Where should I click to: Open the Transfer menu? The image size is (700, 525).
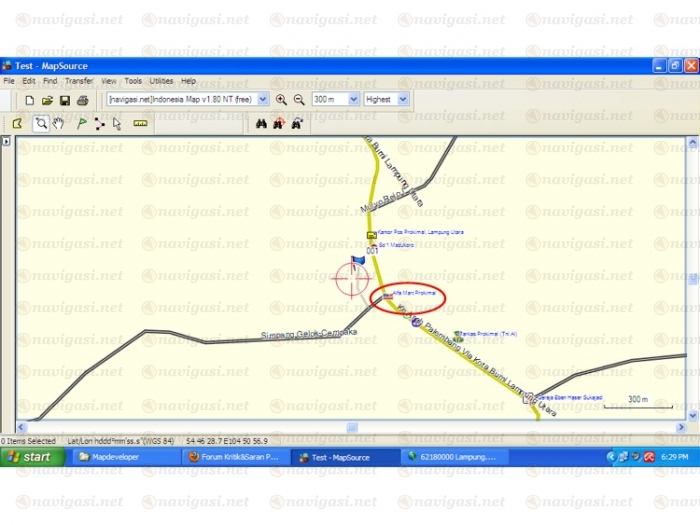[x=79, y=81]
